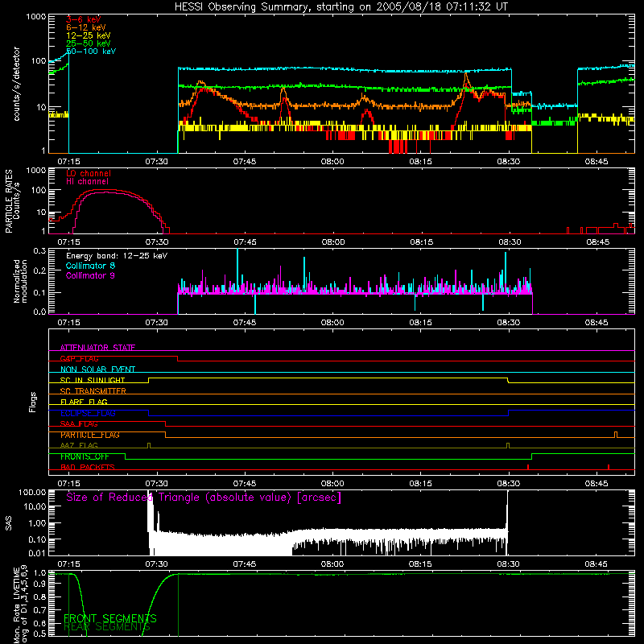
Task: Click the green '25-50 keV' legend label
Action: point(89,43)
